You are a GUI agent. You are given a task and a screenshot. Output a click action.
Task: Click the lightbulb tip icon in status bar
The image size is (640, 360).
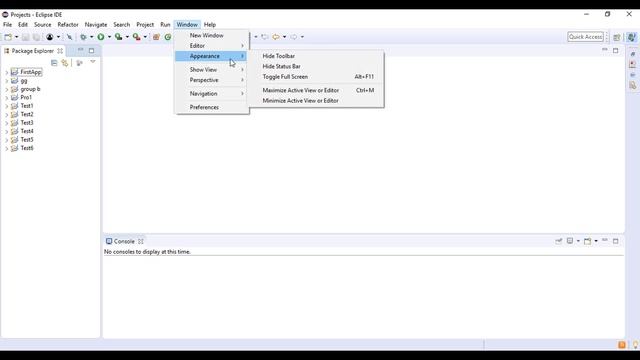click(636, 345)
